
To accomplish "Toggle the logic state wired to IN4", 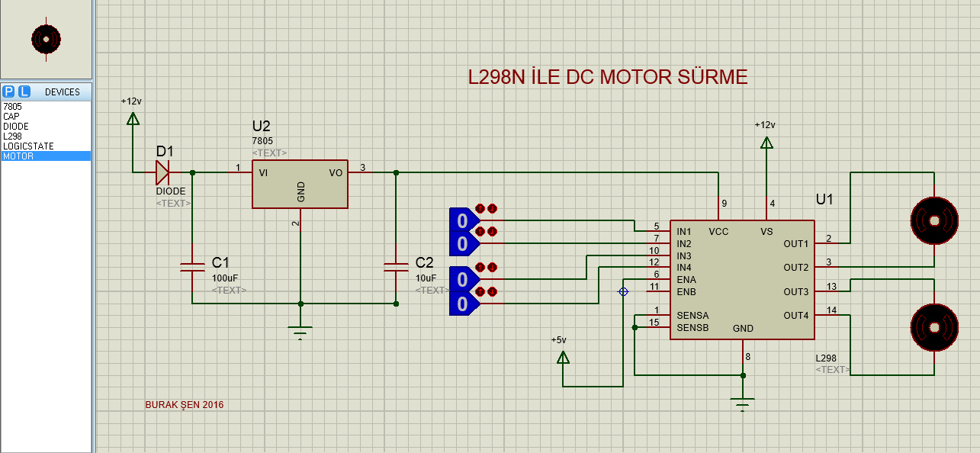I will tap(464, 304).
